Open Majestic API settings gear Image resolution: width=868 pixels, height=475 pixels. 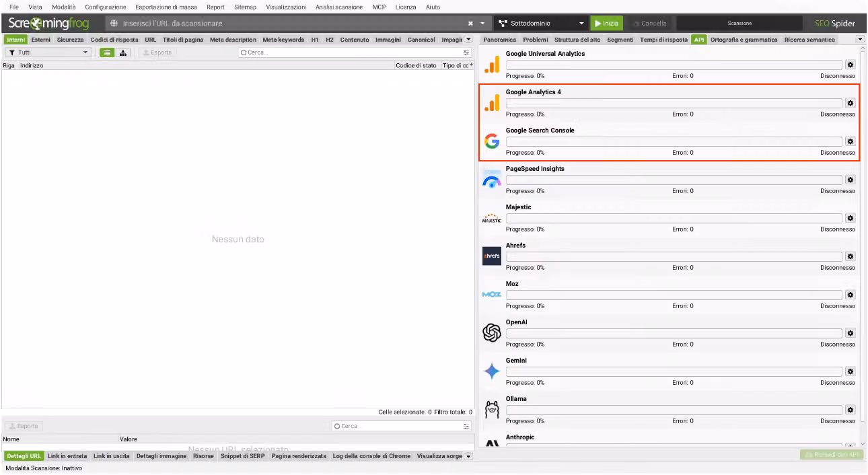pyautogui.click(x=850, y=218)
